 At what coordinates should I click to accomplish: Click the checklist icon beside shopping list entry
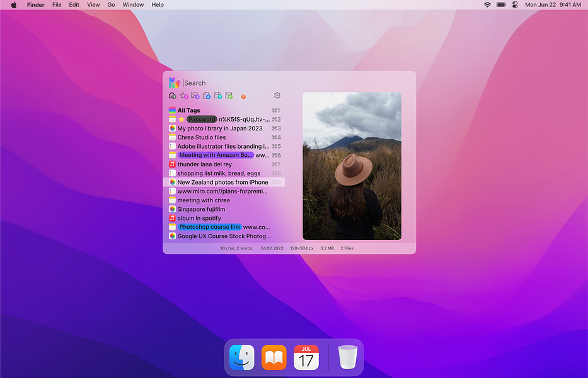point(172,173)
